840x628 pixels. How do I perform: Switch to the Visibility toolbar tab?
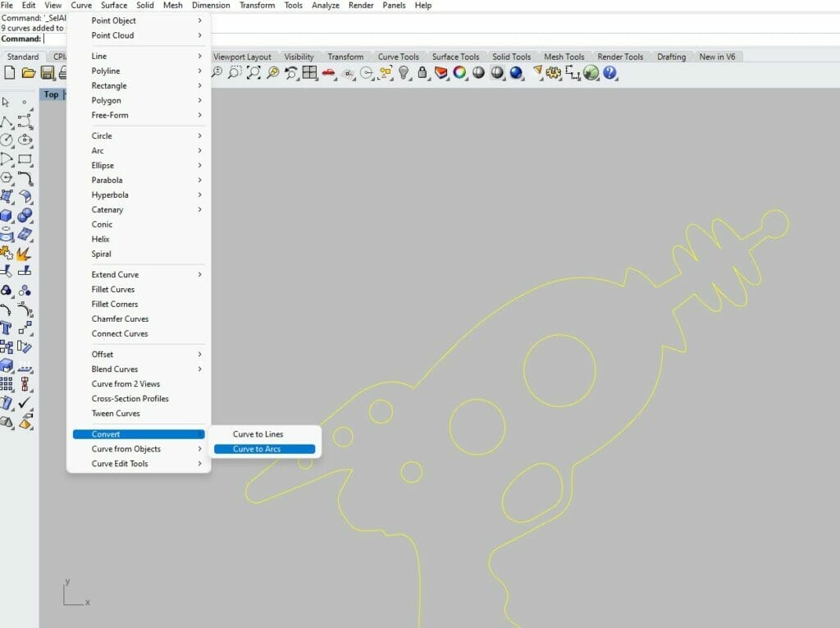click(x=299, y=57)
